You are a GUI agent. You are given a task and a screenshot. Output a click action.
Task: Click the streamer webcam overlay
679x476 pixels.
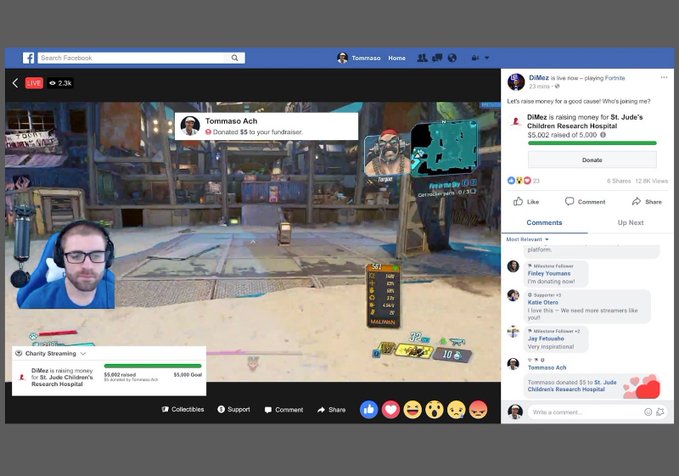click(65, 265)
